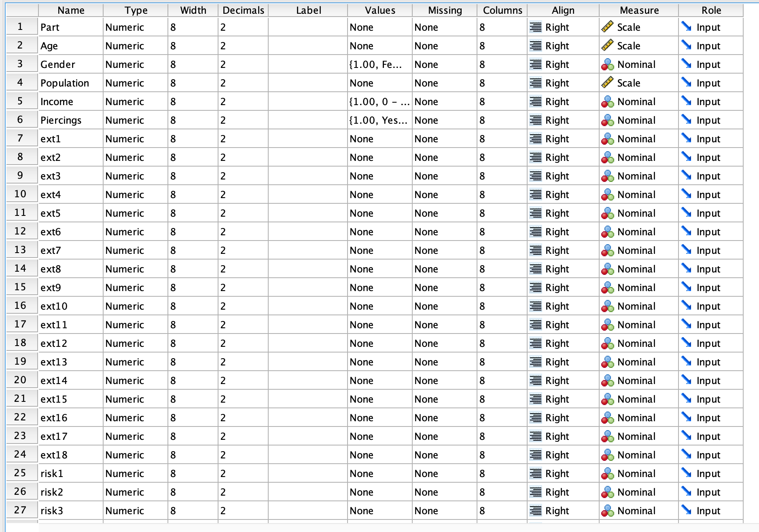
Task: Click the Nominal measure icon for Piercings
Action: pos(608,120)
